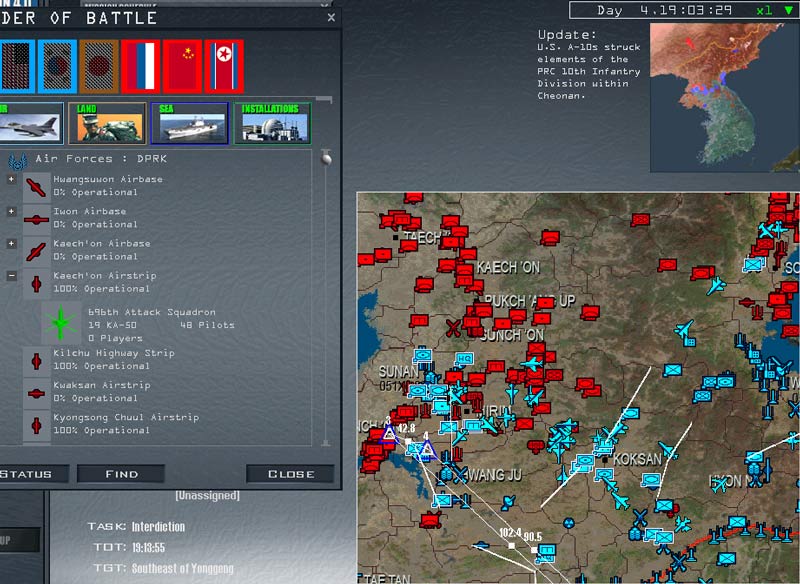Viewport: 800px width, 584px height.
Task: Click the Kaech'on map label
Action: tap(508, 267)
